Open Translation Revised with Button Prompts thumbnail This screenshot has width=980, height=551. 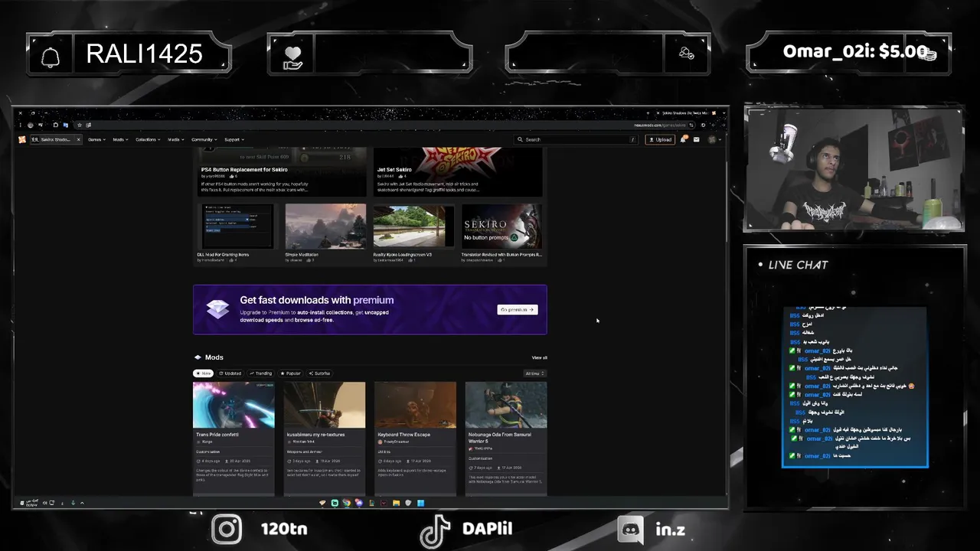point(501,226)
